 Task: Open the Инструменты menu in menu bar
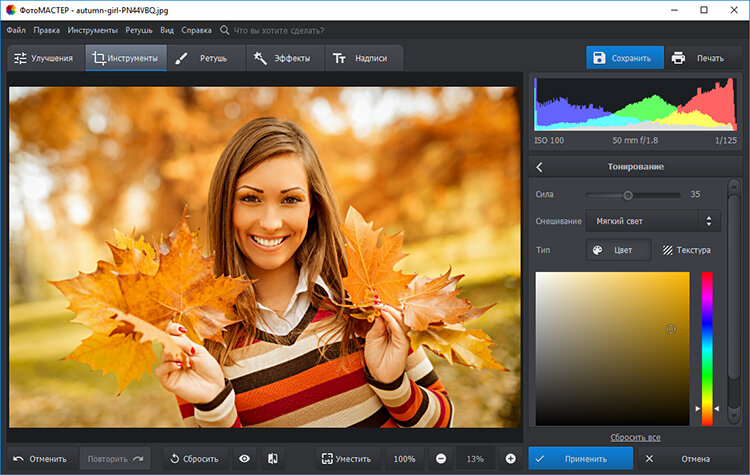tap(92, 30)
